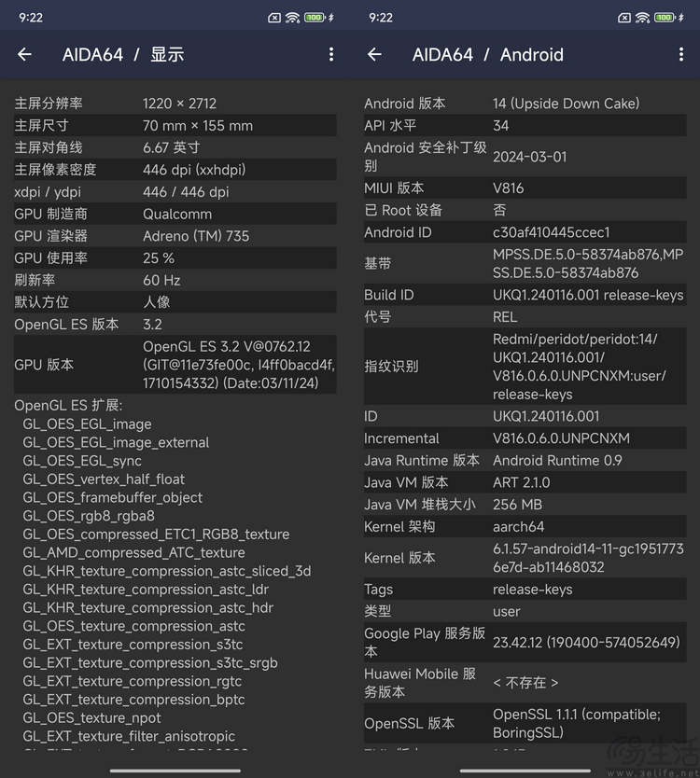Tap GL_EXT_texture_compression_bptc entry
Screen dimensions: 700x778
[133, 699]
